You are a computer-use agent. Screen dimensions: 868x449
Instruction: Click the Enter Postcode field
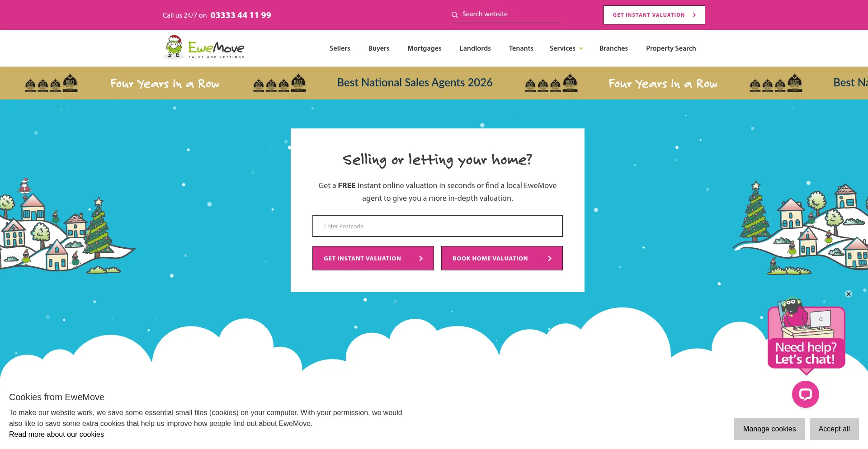437,226
